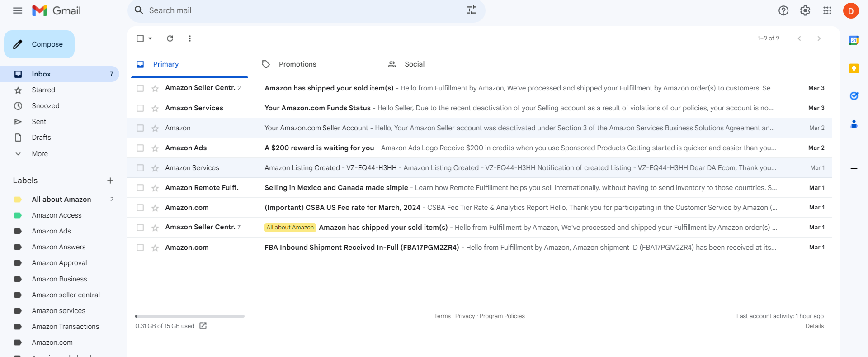Switch to the Primary tab

[189, 64]
